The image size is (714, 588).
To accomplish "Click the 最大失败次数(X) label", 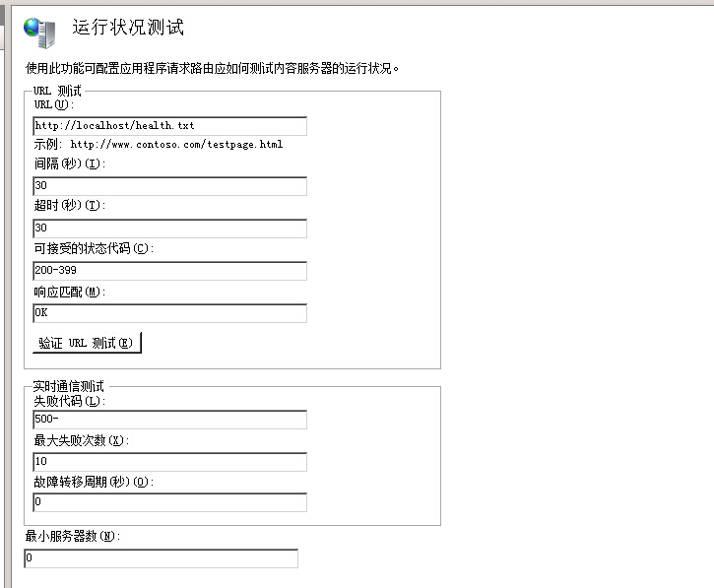I will click(82, 440).
